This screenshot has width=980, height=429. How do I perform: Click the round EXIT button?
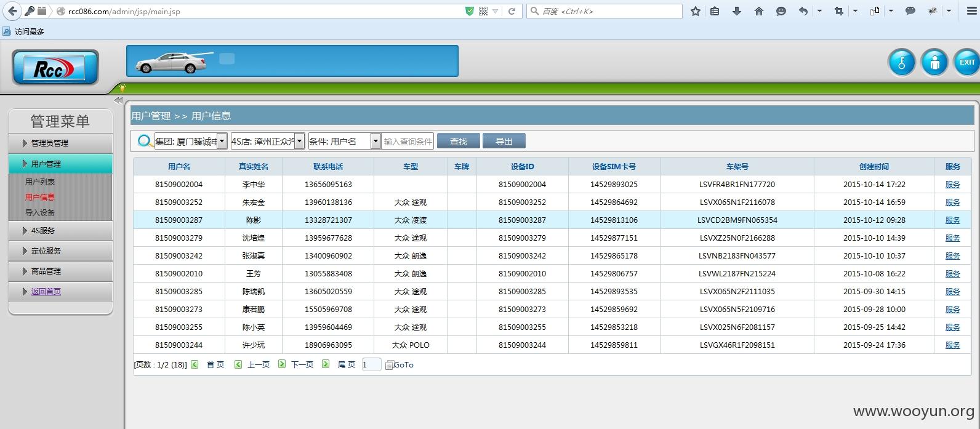967,62
